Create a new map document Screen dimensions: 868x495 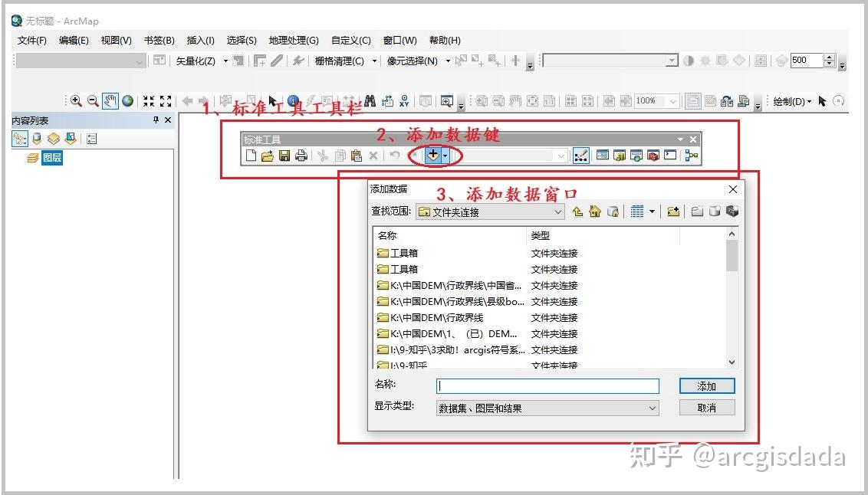coord(251,156)
